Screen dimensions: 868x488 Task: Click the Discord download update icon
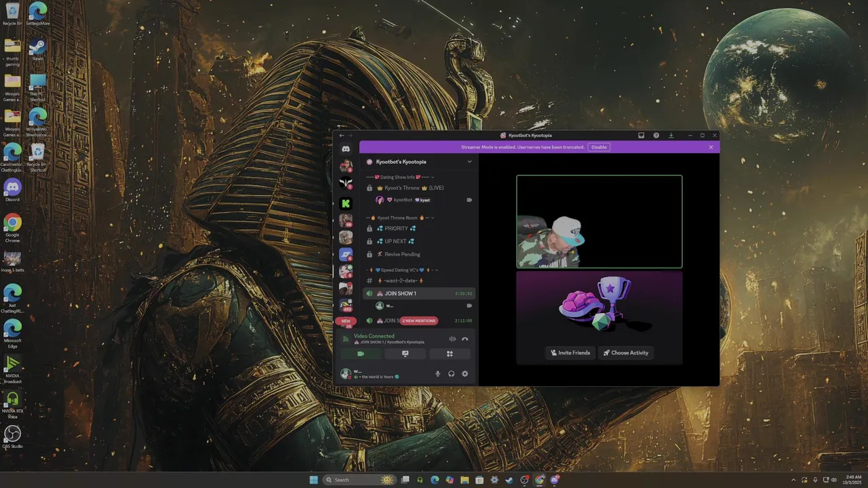coord(671,136)
